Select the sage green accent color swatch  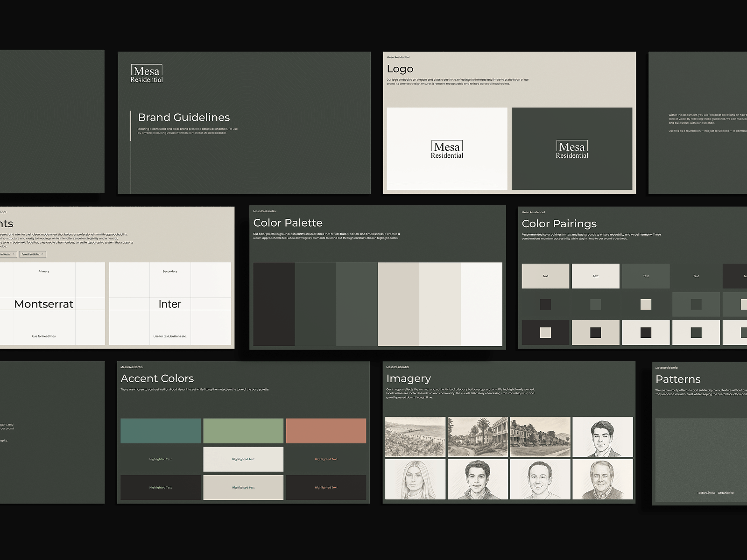pyautogui.click(x=243, y=431)
